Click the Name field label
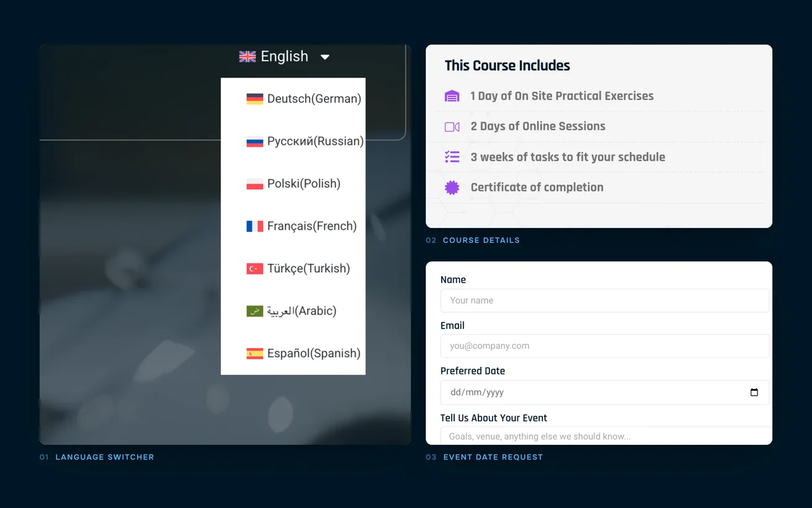Screen dimensions: 812x508 coord(453,280)
